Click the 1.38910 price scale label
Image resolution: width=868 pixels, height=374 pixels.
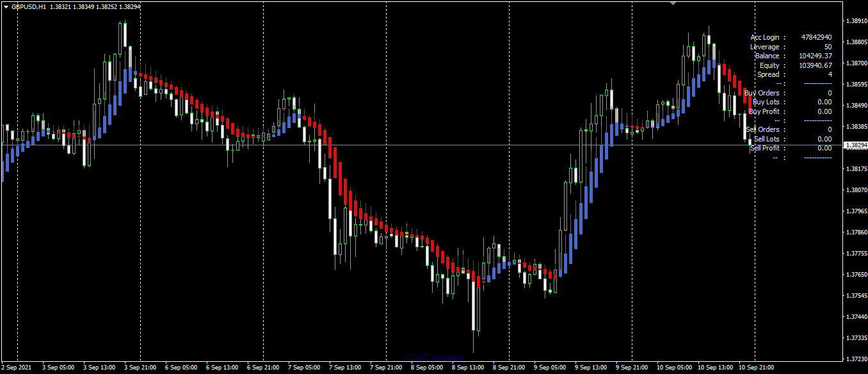click(x=856, y=21)
